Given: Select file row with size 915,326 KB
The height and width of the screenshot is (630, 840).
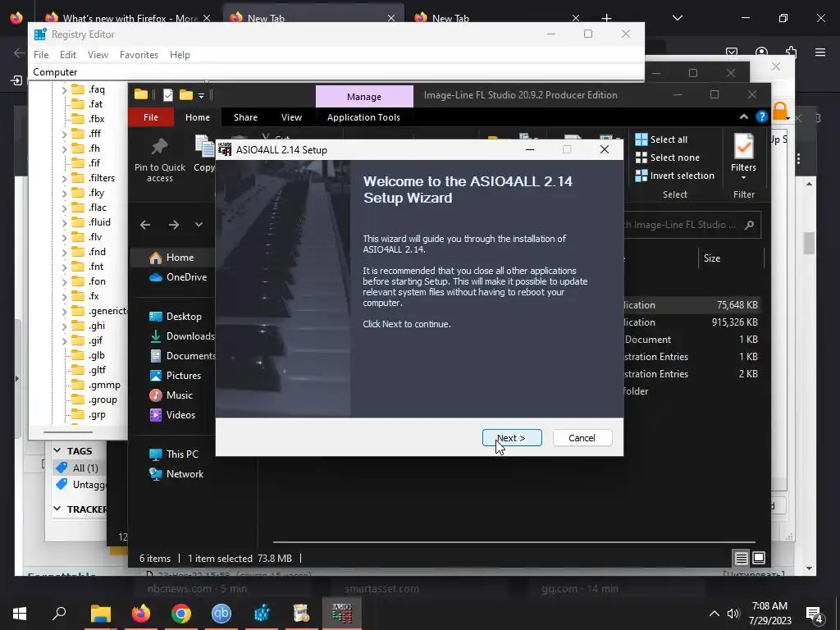Looking at the screenshot, I should point(692,322).
